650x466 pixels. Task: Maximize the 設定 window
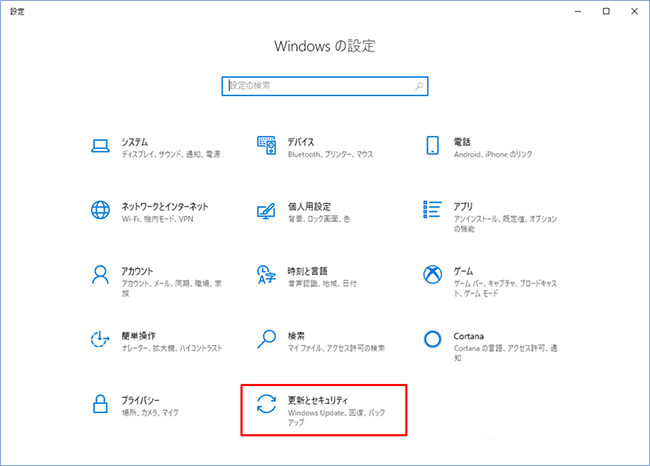(x=606, y=12)
